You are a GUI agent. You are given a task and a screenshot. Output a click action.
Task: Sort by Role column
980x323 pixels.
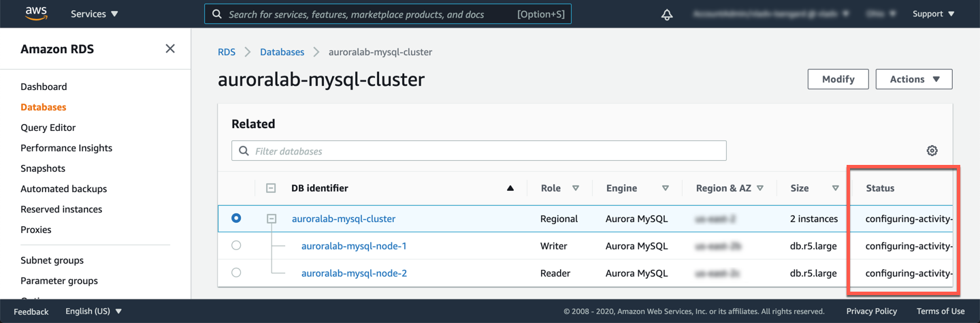[576, 188]
